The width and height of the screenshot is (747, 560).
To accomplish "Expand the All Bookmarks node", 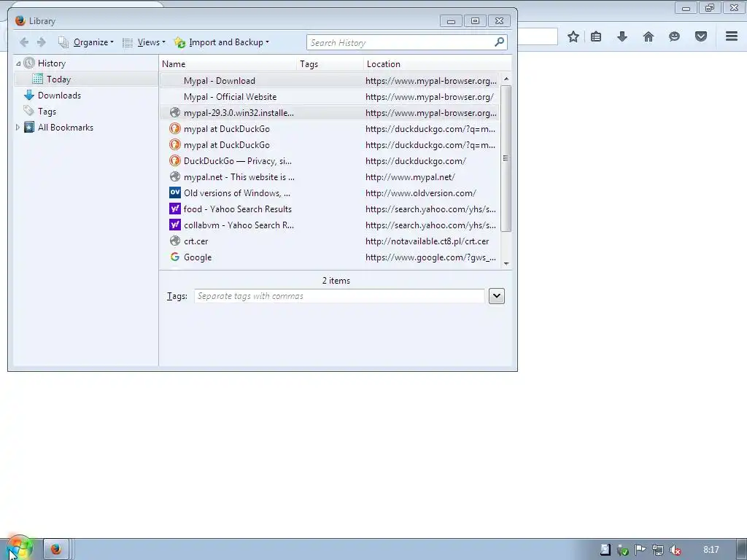I will tap(18, 127).
